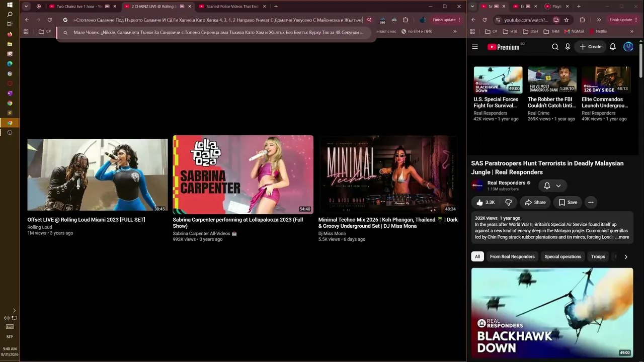Reload page in right browser window
644x362 pixels.
(x=485, y=20)
